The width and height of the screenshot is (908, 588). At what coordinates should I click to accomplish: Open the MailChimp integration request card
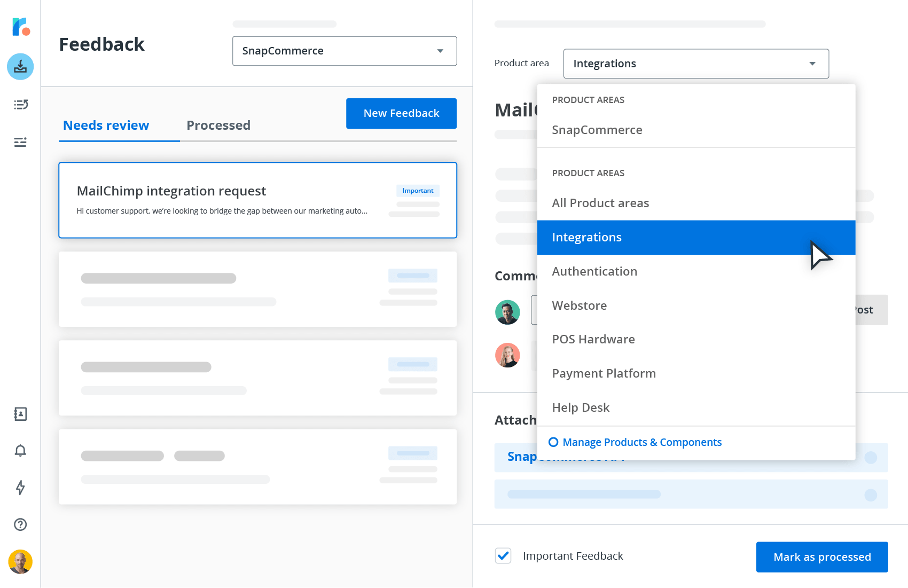pyautogui.click(x=257, y=200)
